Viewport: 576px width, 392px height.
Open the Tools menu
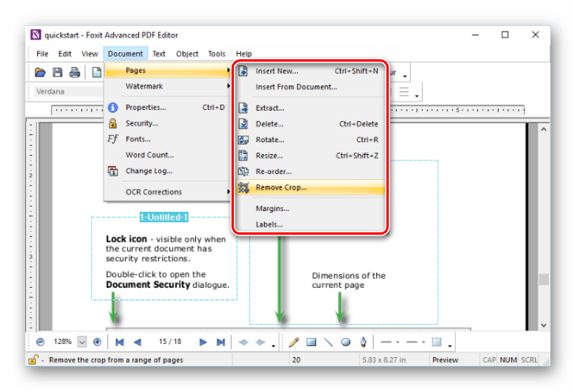[216, 54]
